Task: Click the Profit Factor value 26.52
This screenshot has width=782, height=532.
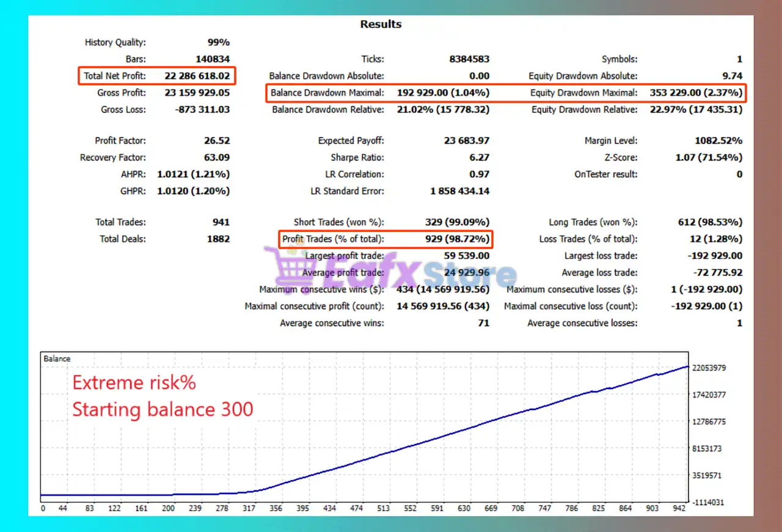Action: pos(217,140)
